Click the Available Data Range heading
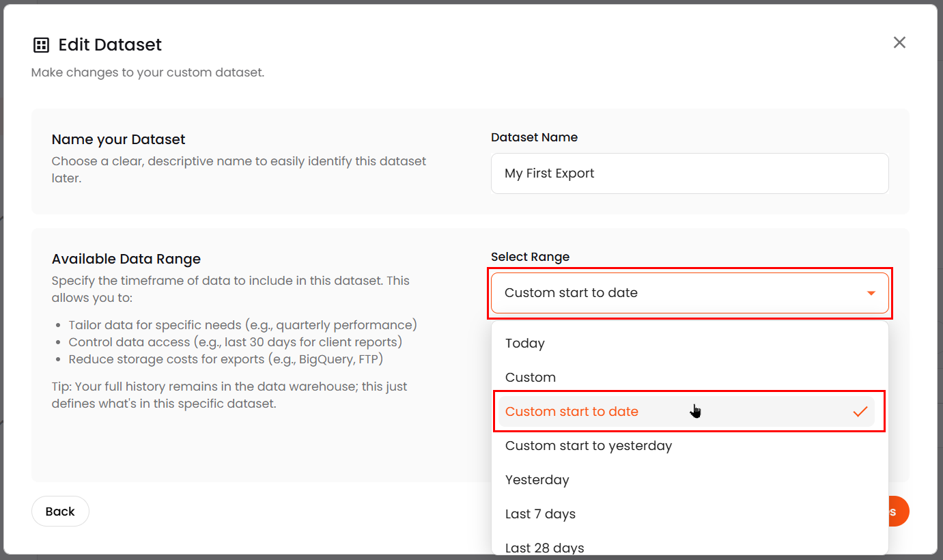The height and width of the screenshot is (560, 943). point(126,259)
